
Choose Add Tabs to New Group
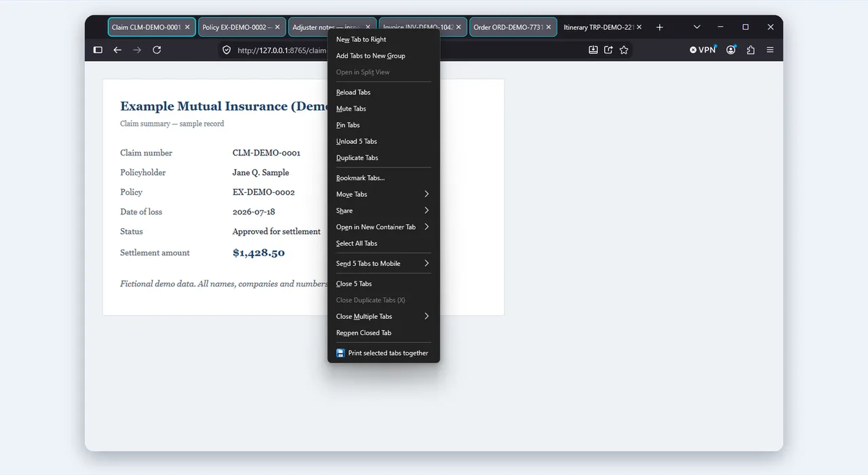click(x=384, y=56)
